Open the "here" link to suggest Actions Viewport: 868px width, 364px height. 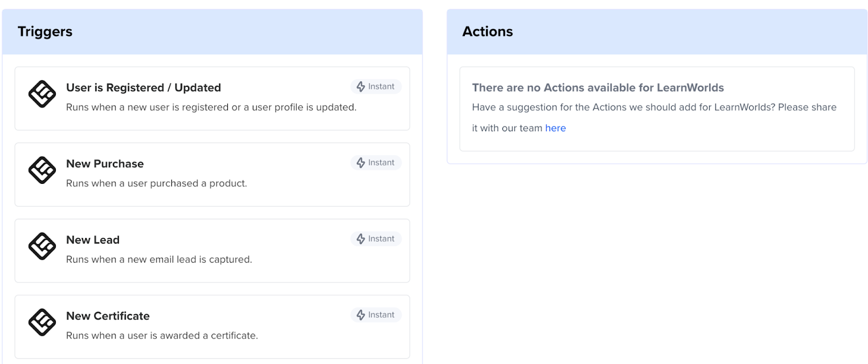[x=555, y=128]
